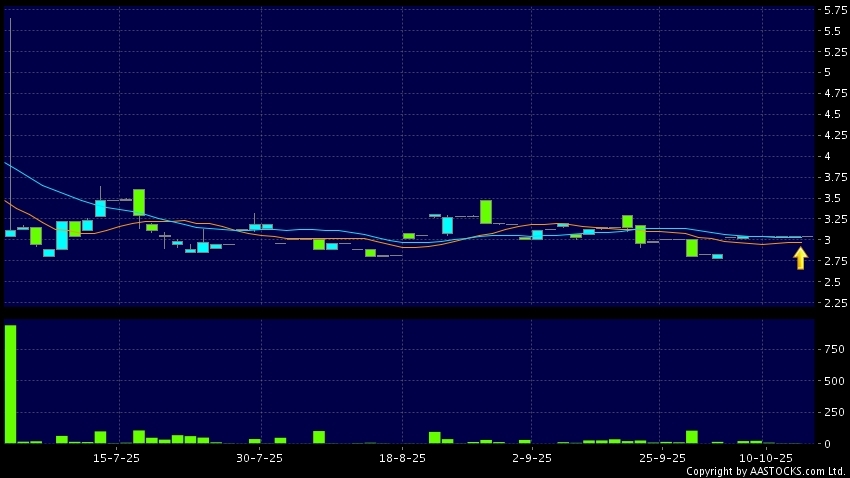Click the cyan candlestick left of 15-7-25 with a wick to 3.6
The height and width of the screenshot is (478, 850).
100,208
